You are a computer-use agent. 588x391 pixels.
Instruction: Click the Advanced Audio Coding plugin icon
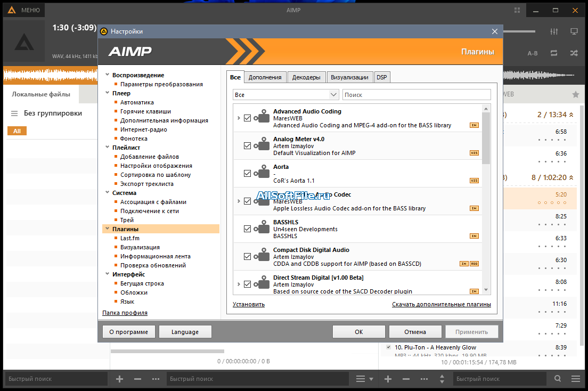pos(262,116)
